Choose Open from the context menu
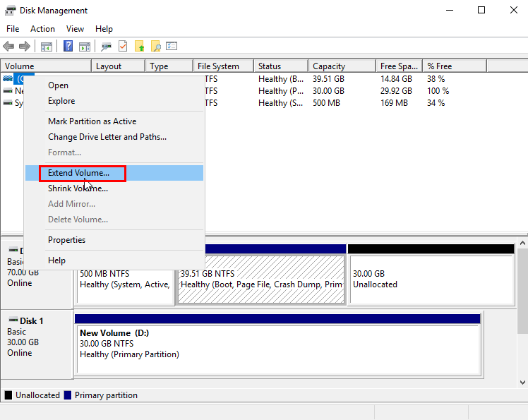The height and width of the screenshot is (420, 528). click(x=114, y=85)
